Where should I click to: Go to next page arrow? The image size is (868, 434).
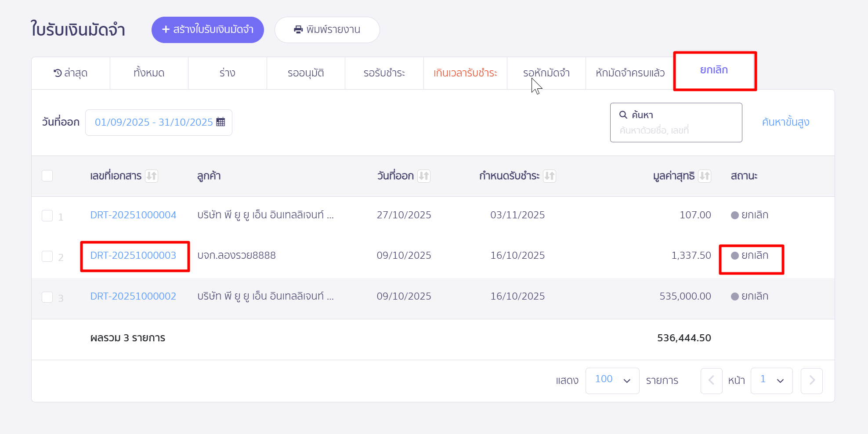[x=811, y=380]
